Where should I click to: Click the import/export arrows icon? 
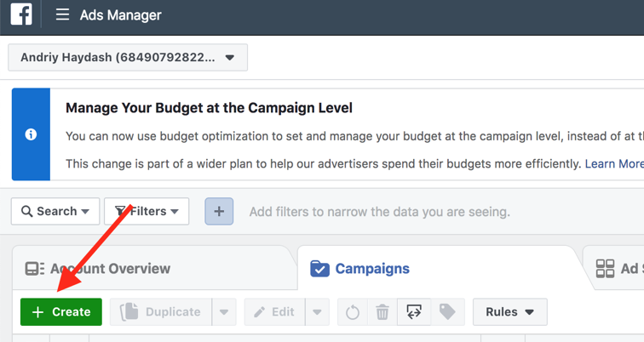(414, 312)
